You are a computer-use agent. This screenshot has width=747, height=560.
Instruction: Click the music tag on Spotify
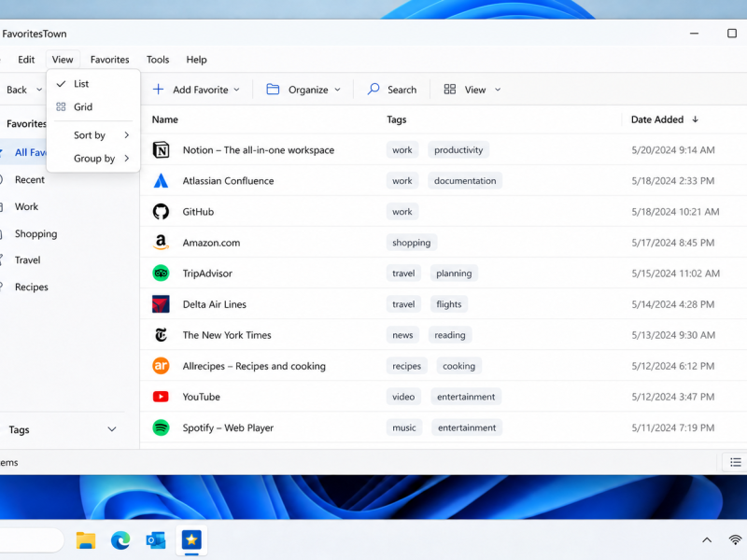(x=404, y=427)
